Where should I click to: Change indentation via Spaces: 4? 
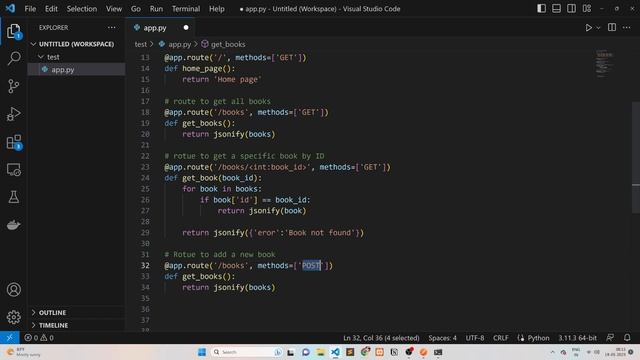(x=442, y=338)
